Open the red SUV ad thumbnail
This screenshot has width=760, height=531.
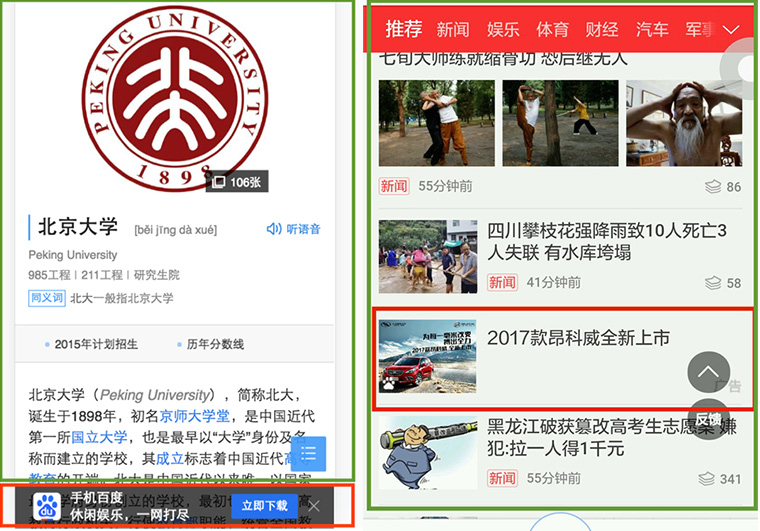click(x=427, y=356)
